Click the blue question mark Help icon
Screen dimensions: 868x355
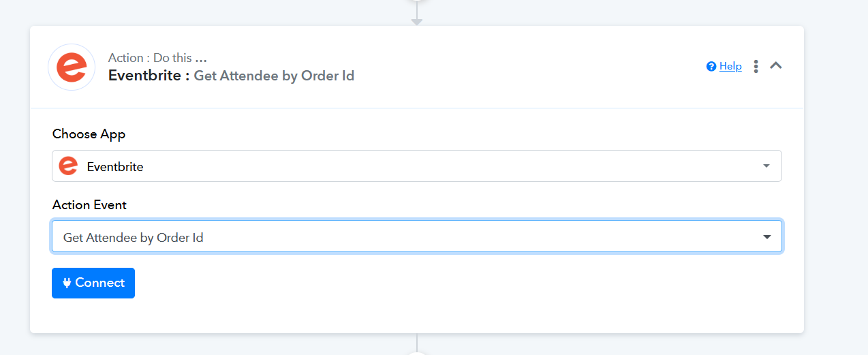click(x=711, y=66)
